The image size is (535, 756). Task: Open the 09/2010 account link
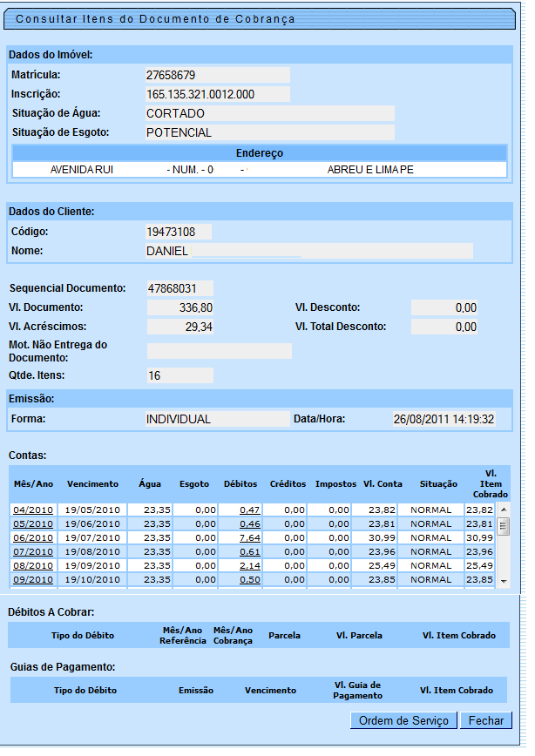(x=33, y=580)
